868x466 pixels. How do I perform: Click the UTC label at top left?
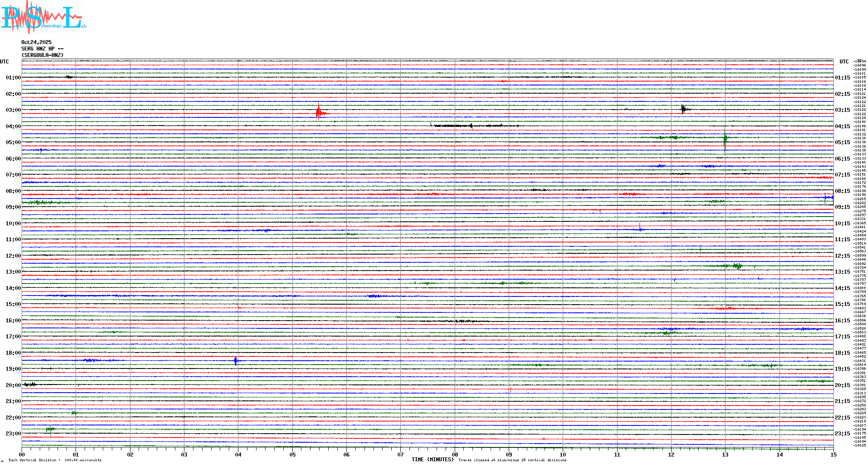click(x=4, y=62)
